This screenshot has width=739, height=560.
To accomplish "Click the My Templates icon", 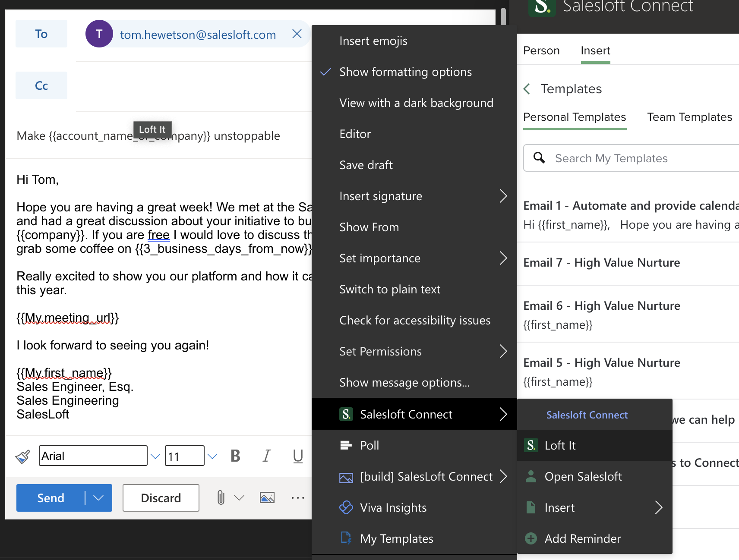I will click(x=345, y=538).
